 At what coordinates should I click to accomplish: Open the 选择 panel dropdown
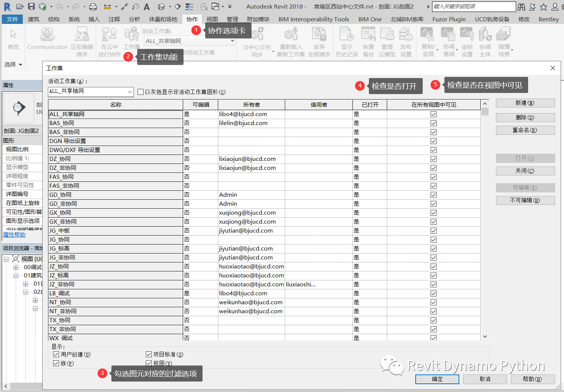(x=13, y=65)
